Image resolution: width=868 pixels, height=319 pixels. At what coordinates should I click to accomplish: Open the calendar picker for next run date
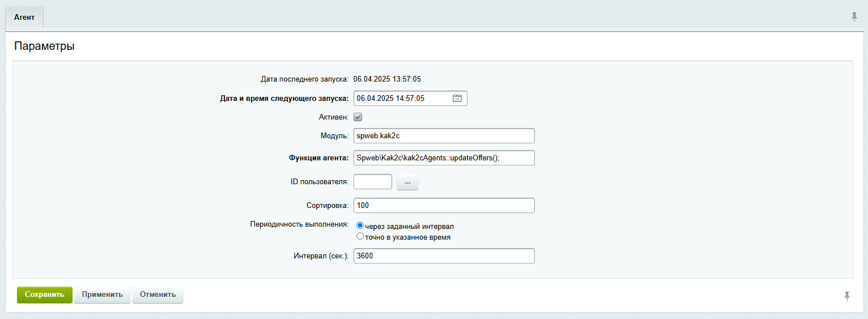point(457,99)
